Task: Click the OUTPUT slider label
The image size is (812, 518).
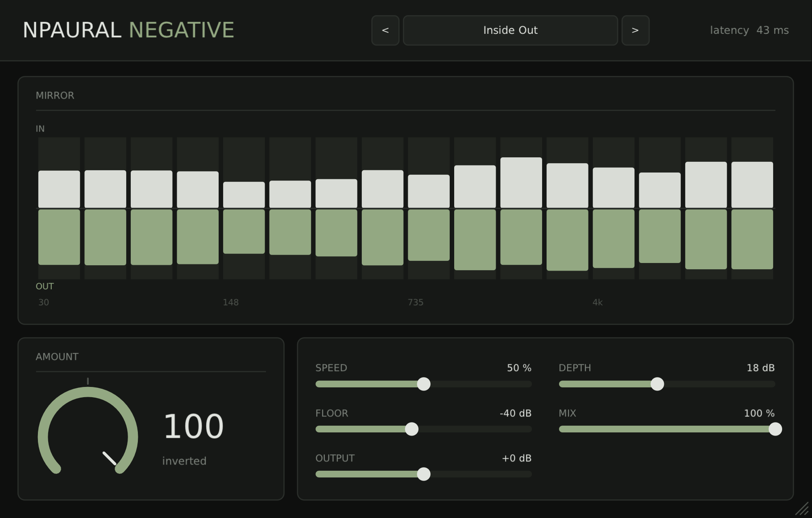Action: (335, 458)
